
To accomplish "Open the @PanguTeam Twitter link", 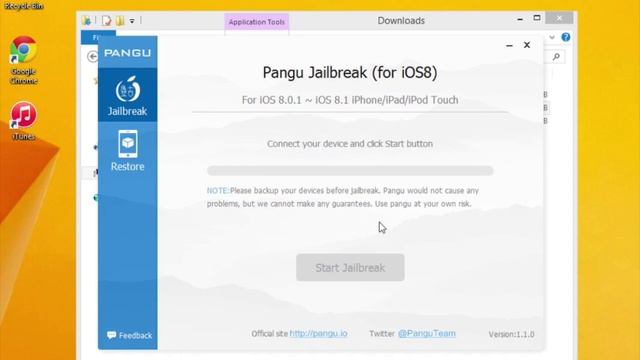I will click(427, 333).
